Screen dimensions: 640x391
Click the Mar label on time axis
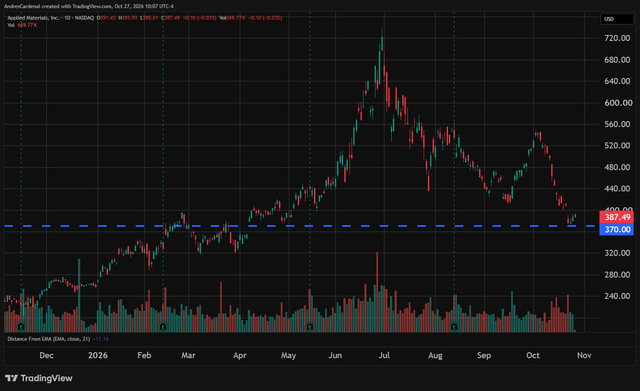pyautogui.click(x=188, y=355)
